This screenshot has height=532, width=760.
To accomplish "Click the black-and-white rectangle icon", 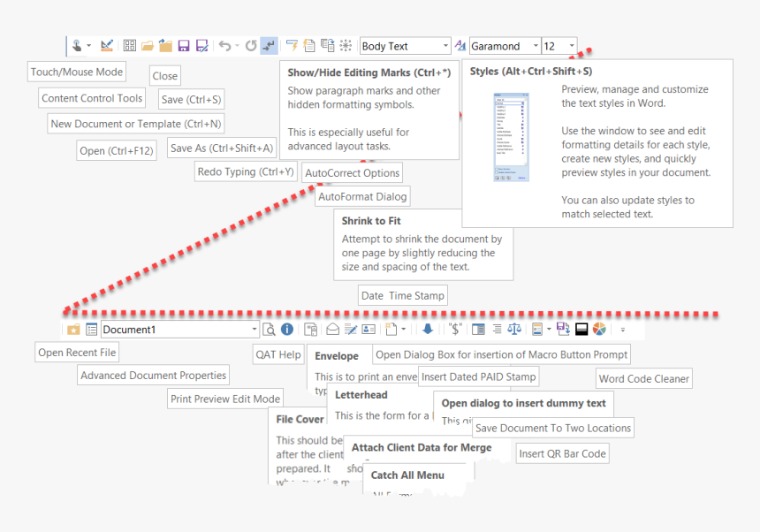I will pos(581,330).
